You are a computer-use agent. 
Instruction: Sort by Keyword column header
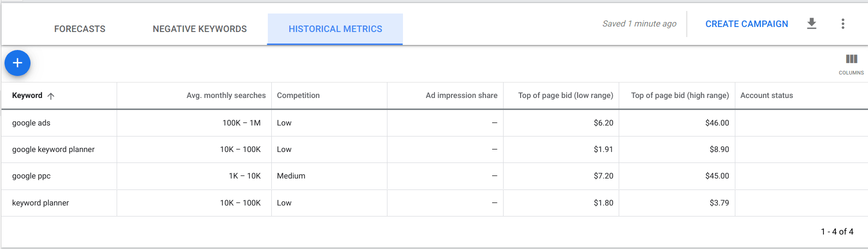click(x=27, y=95)
